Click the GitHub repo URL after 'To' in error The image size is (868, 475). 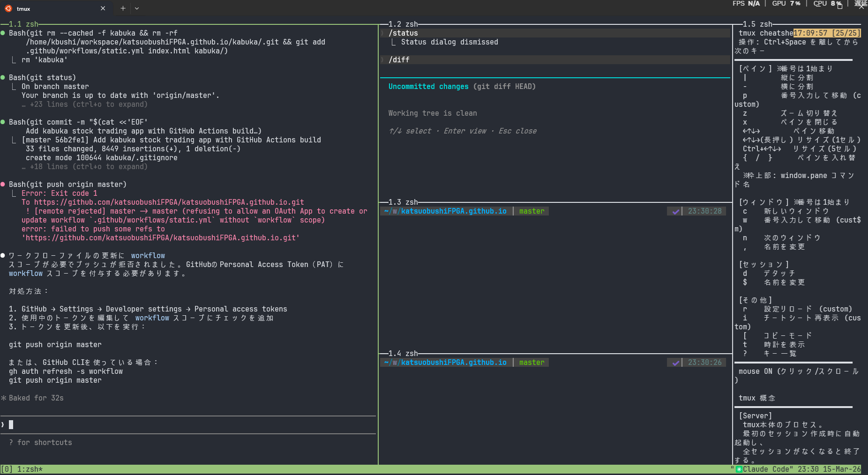(169, 202)
